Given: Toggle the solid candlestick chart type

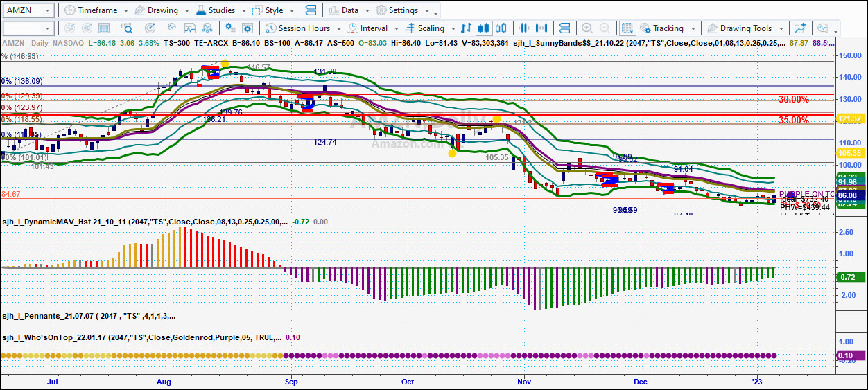Looking at the screenshot, I should coord(484,28).
